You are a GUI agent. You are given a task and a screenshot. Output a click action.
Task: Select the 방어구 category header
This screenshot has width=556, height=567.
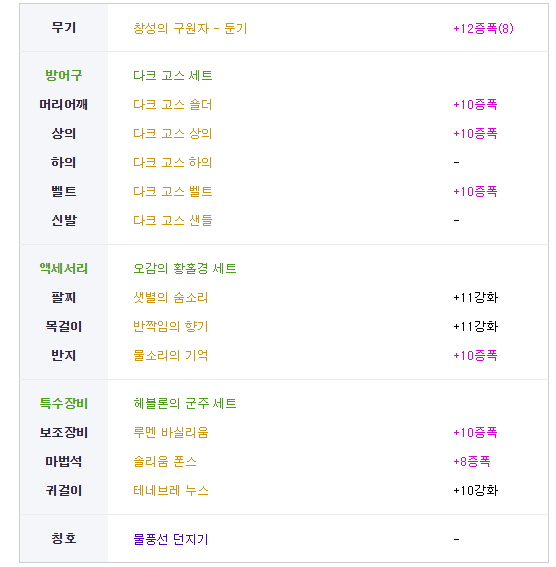pos(64,75)
